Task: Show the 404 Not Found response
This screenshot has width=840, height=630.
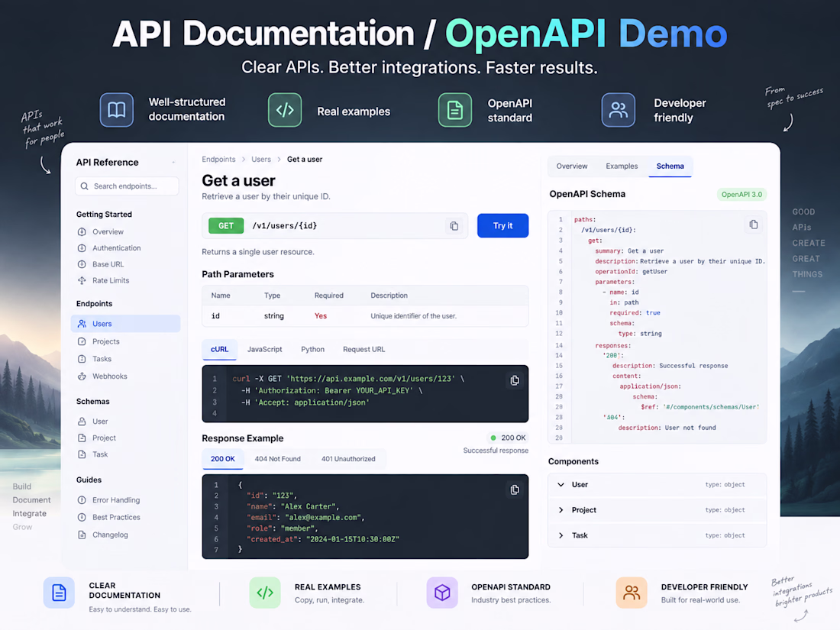Action: 277,459
